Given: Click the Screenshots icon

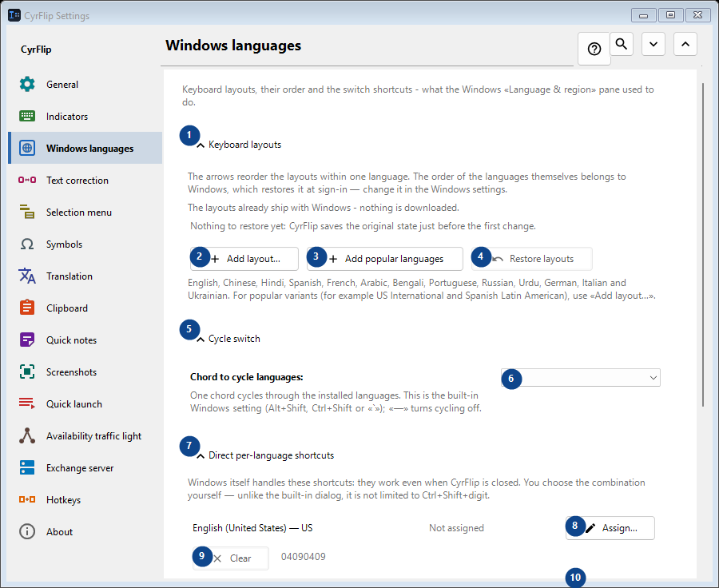Looking at the screenshot, I should pos(27,371).
